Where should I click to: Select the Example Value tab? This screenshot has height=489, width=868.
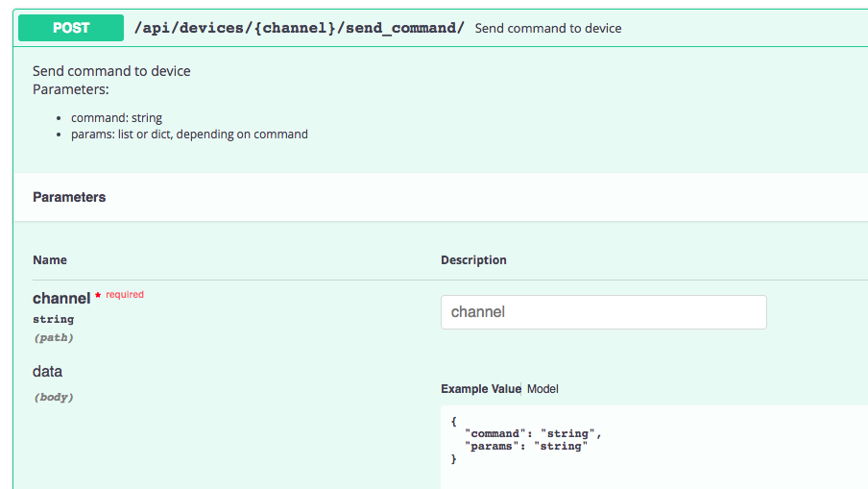(x=480, y=389)
